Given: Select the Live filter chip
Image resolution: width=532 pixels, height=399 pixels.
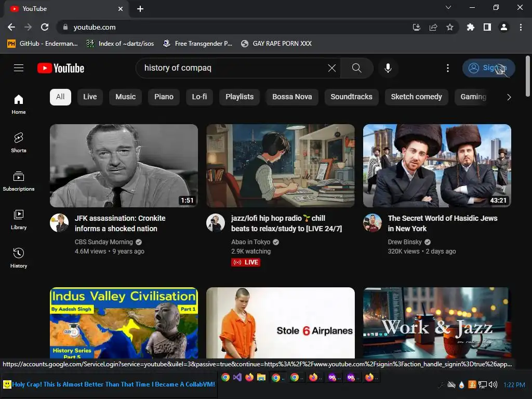Looking at the screenshot, I should [90, 97].
